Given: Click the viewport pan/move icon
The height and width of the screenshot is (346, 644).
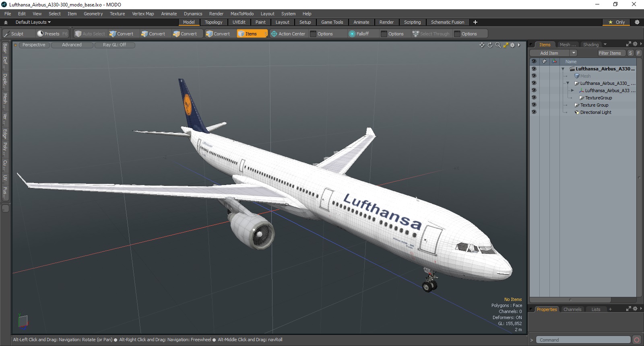Looking at the screenshot, I should [x=482, y=45].
